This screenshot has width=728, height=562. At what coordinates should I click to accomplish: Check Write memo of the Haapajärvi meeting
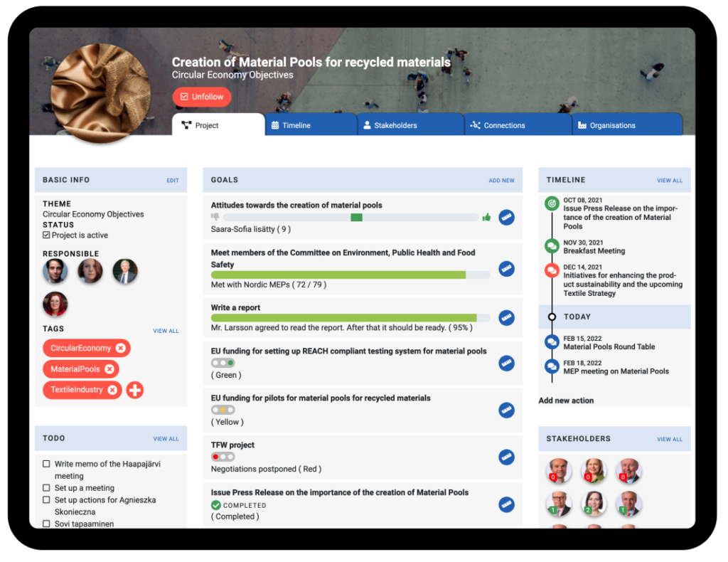(46, 464)
